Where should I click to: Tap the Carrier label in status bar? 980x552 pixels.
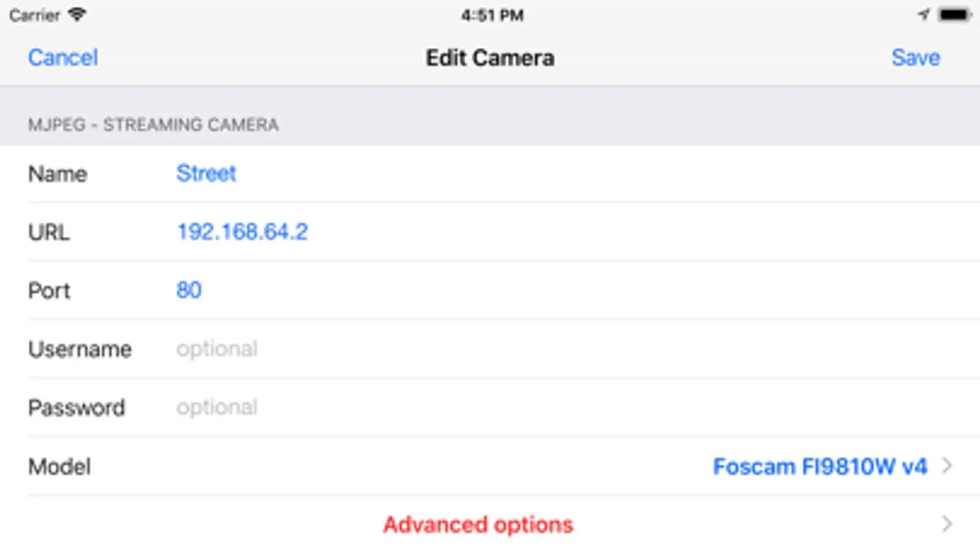click(x=34, y=15)
